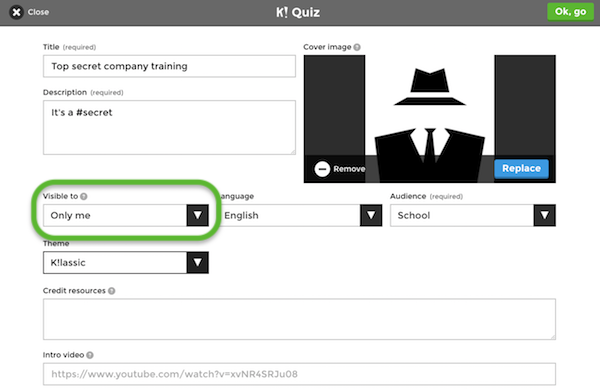This screenshot has height=392, width=600.
Task: Click the minus Remove image icon
Action: pyautogui.click(x=322, y=168)
